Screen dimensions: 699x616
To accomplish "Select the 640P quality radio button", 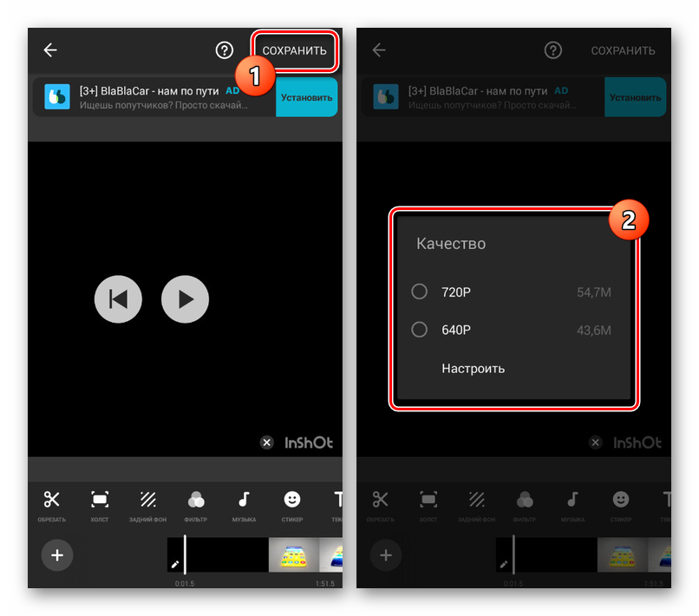I will pos(419,330).
